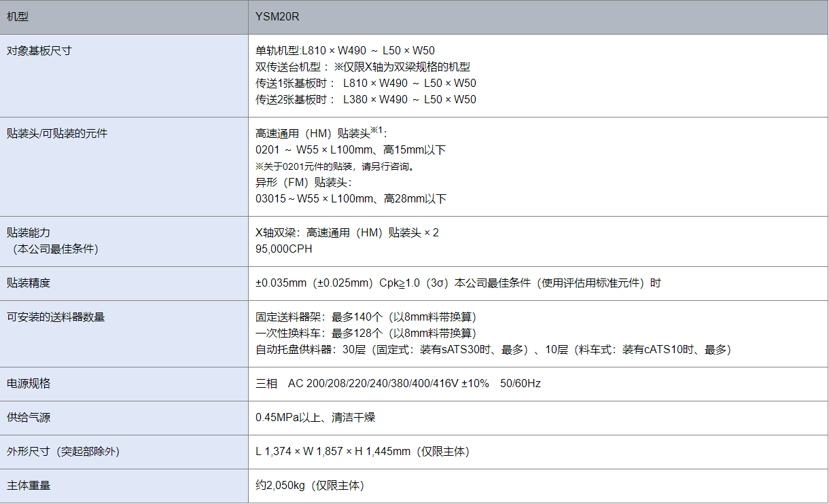Click the 异形（FM）贴装头 heading line

click(304, 183)
